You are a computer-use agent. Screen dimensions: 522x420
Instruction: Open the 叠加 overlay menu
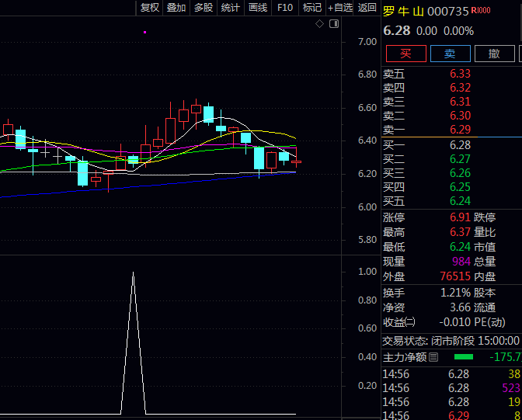(x=176, y=8)
